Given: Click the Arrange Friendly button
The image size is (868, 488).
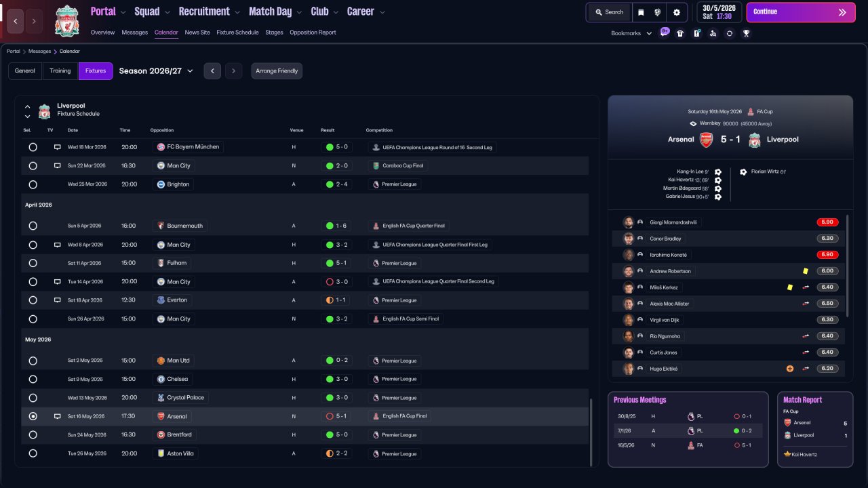Looking at the screenshot, I should coord(277,71).
